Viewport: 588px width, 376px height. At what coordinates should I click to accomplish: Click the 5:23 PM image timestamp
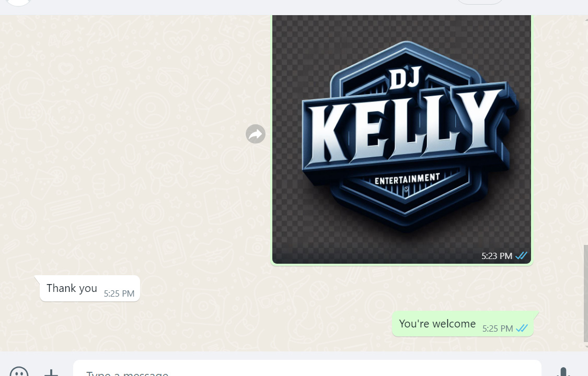(x=497, y=256)
